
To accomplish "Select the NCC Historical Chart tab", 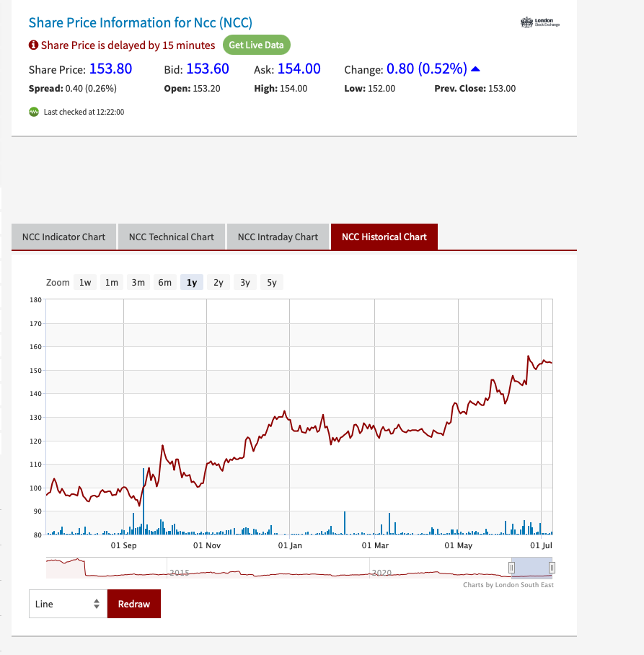I will (384, 237).
